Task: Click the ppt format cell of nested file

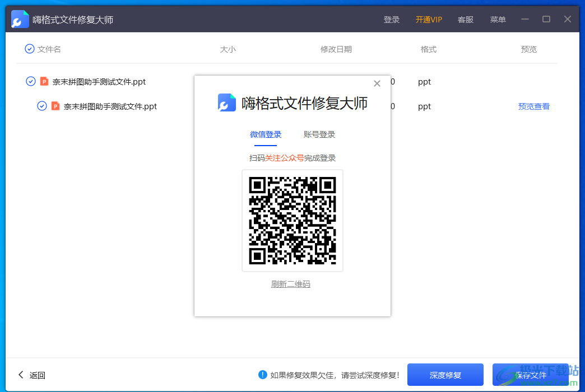Action: click(x=424, y=106)
